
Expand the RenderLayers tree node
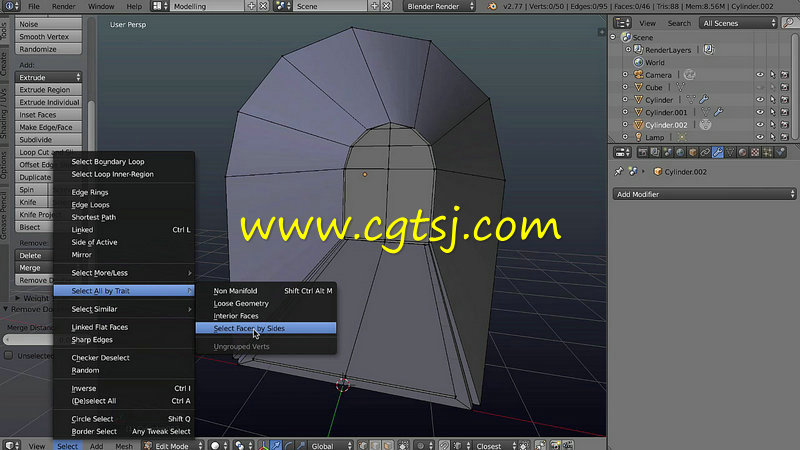628,49
